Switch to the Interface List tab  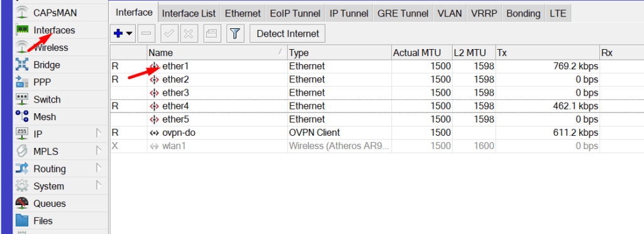coord(189,14)
